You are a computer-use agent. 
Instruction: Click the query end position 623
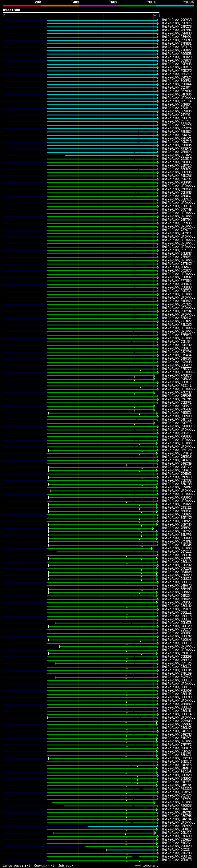[x=155, y=15]
